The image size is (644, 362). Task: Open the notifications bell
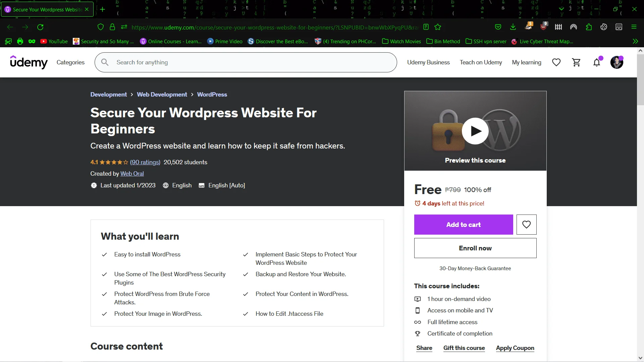(x=597, y=62)
